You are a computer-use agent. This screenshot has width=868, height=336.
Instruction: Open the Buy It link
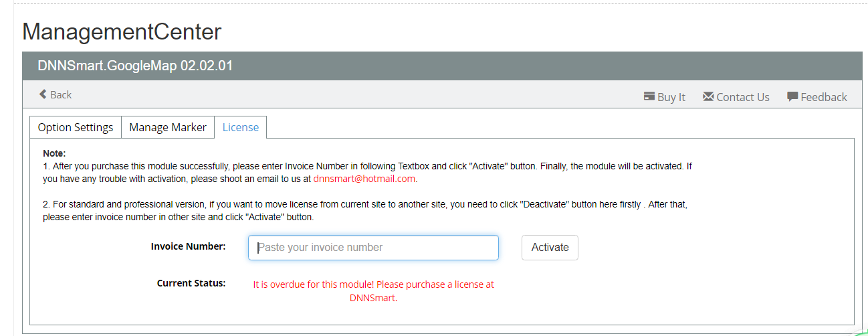click(665, 97)
